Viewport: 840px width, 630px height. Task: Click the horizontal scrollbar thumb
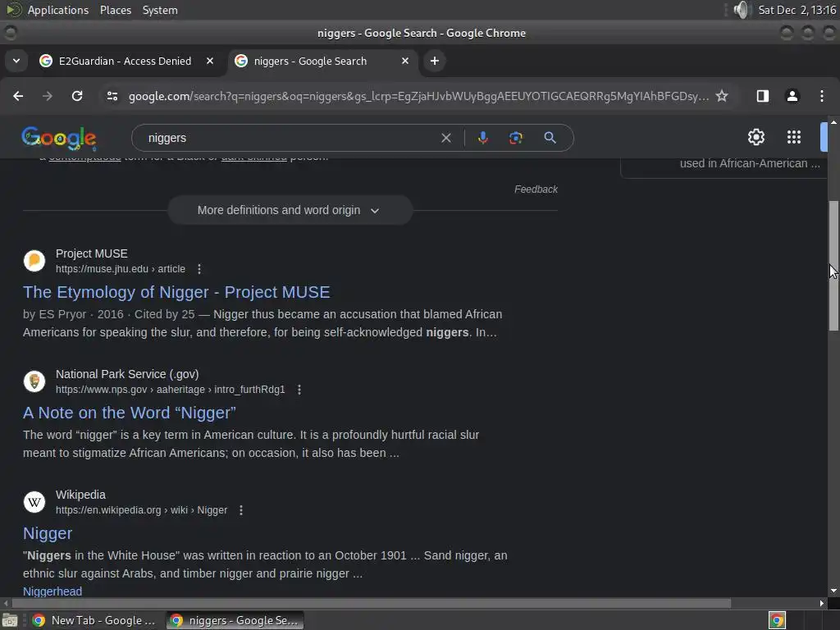coord(372,603)
